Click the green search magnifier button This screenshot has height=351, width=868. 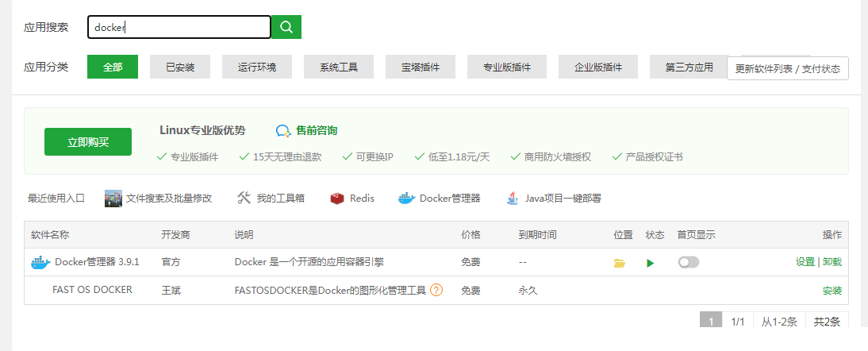pos(286,27)
